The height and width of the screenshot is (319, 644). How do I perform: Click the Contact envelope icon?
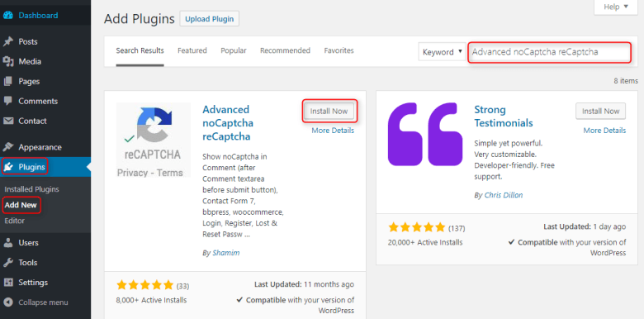7,121
